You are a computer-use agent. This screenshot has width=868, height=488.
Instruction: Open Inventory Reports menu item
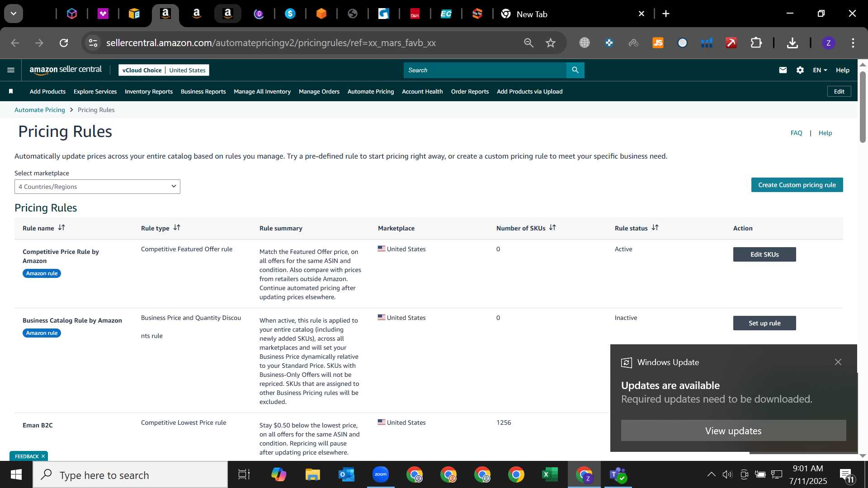coord(149,91)
